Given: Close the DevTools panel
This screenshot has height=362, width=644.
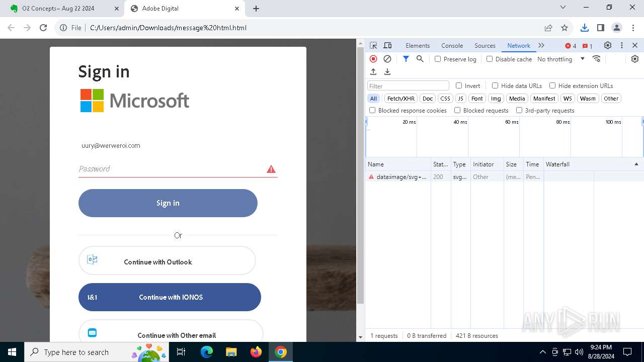Looking at the screenshot, I should (x=635, y=45).
